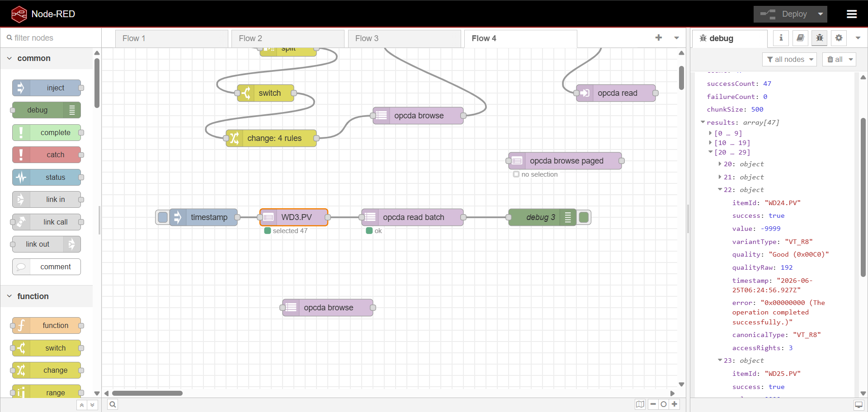Viewport: 868px width, 412px height.
Task: Collapse all palette categories icon
Action: coord(82,405)
